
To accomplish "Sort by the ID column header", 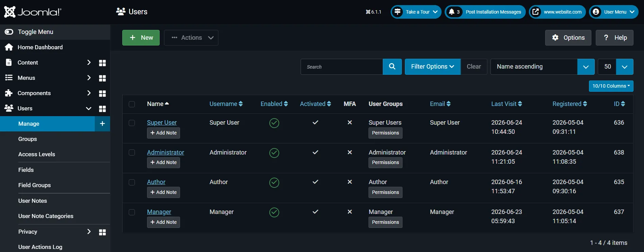I will tap(619, 104).
